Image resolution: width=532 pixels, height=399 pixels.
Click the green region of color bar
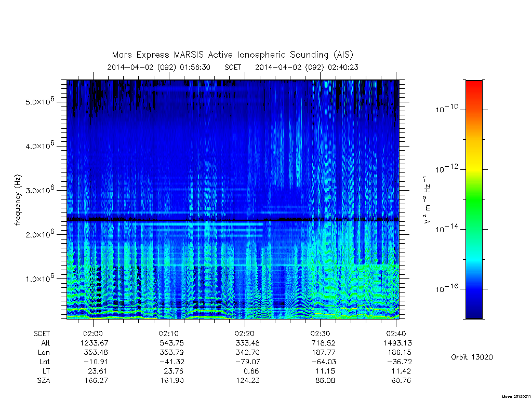(474, 200)
